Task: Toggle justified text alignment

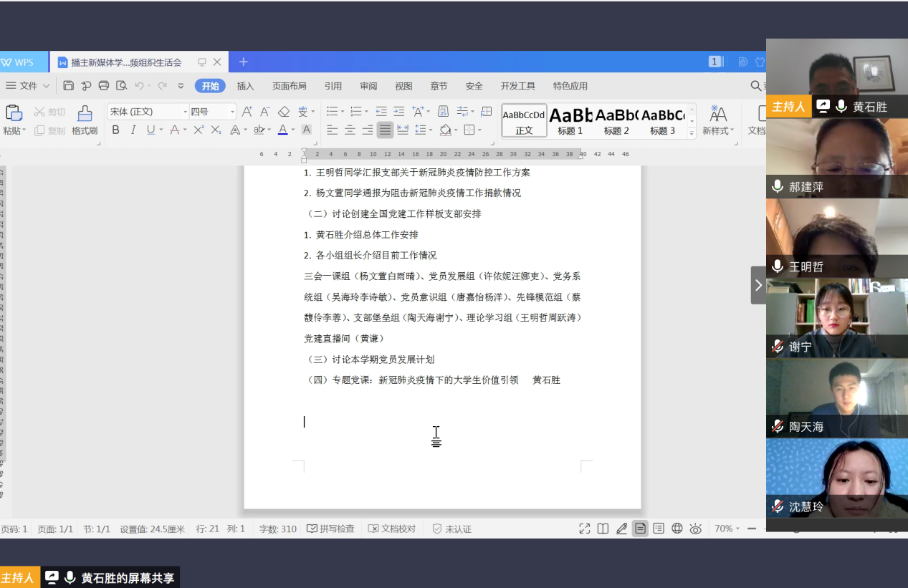Action: (385, 130)
